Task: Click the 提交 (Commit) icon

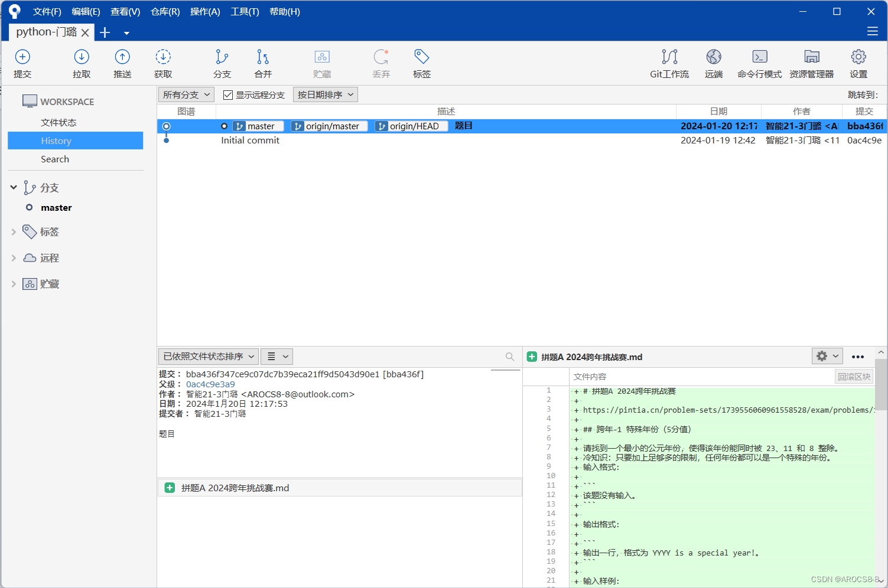Action: tap(22, 63)
